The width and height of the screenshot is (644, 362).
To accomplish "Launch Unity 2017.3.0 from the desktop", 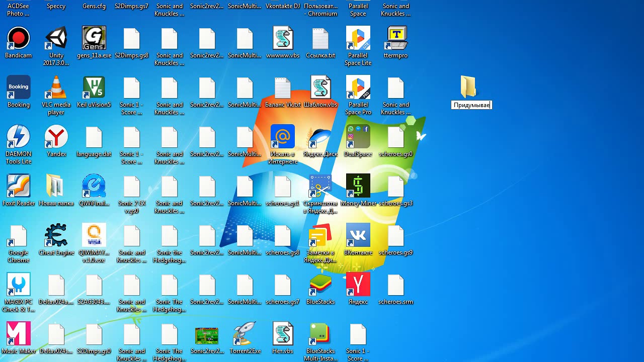I will coord(56,39).
